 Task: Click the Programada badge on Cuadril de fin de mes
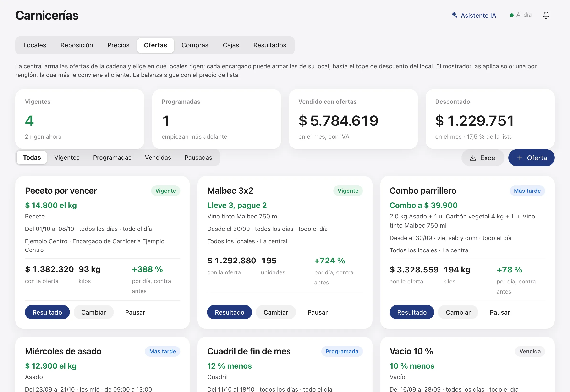342,351
